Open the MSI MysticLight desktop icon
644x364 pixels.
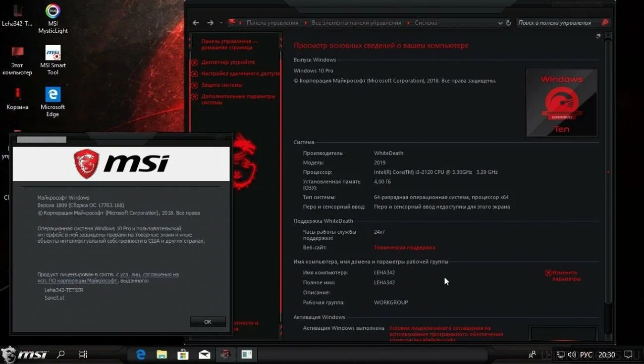[53, 19]
